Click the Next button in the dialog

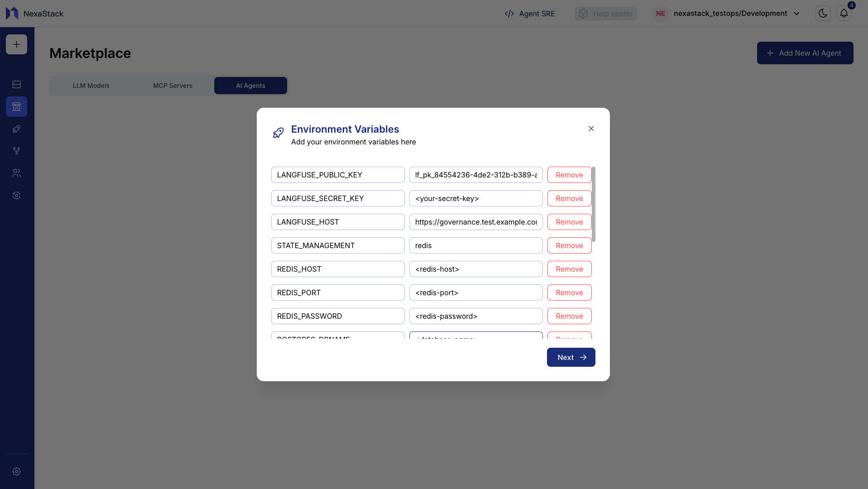pos(571,357)
